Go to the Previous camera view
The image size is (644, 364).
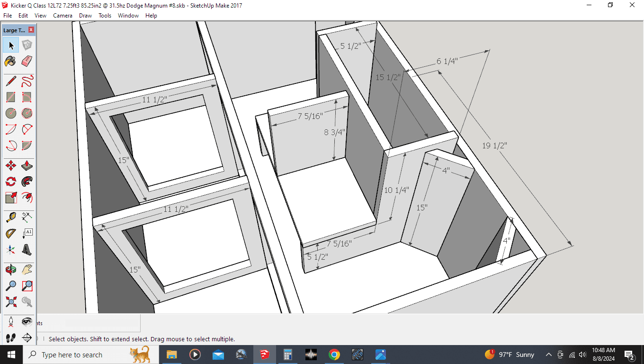pos(27,302)
